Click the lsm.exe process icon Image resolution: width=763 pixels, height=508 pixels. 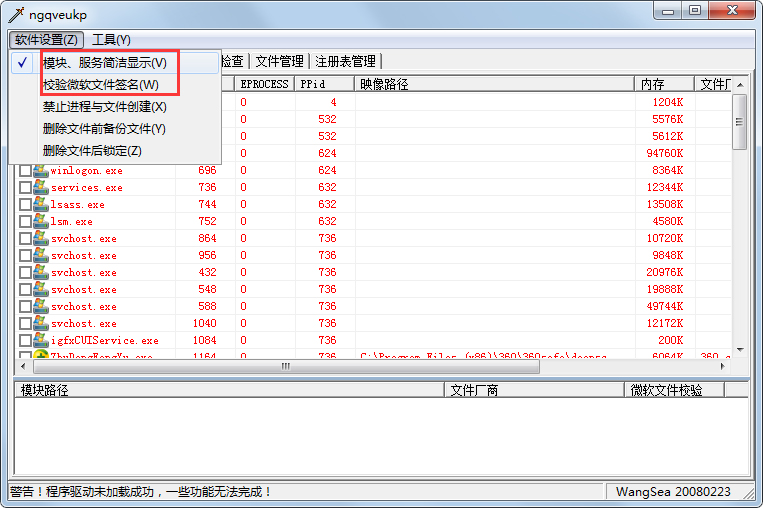click(41, 222)
